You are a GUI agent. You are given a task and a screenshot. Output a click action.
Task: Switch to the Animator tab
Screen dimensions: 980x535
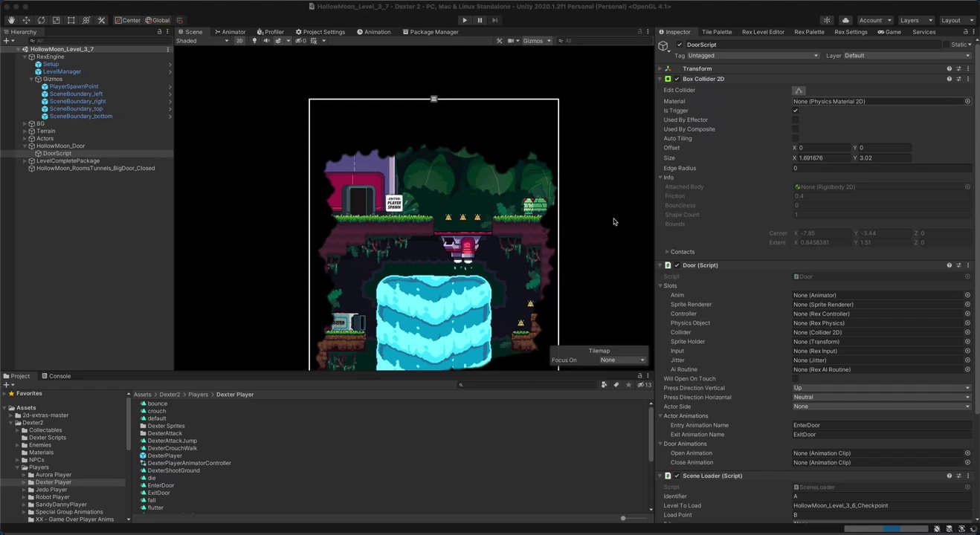coord(230,32)
